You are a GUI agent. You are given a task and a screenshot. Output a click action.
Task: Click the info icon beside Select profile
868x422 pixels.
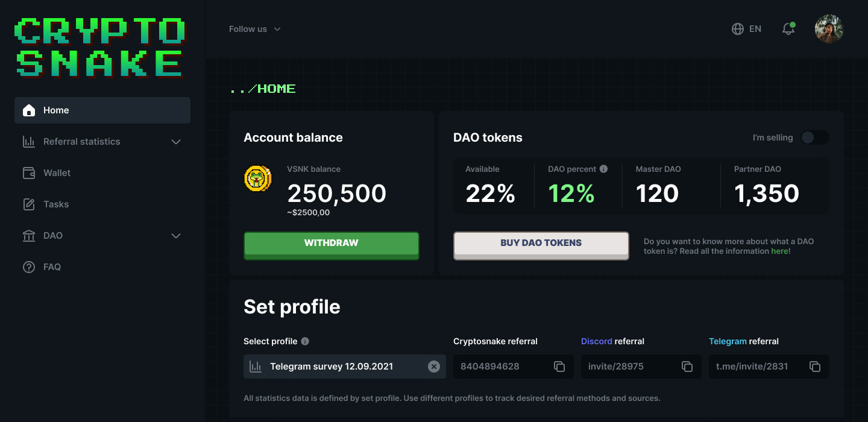pos(305,341)
